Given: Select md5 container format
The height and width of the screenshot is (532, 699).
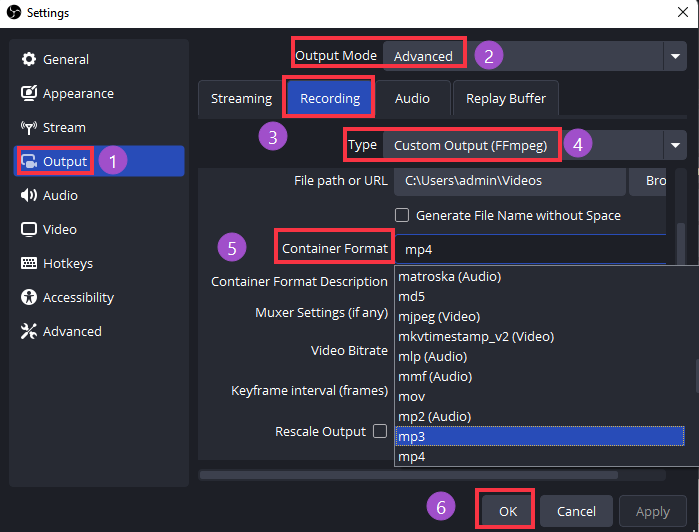Looking at the screenshot, I should (x=540, y=297).
